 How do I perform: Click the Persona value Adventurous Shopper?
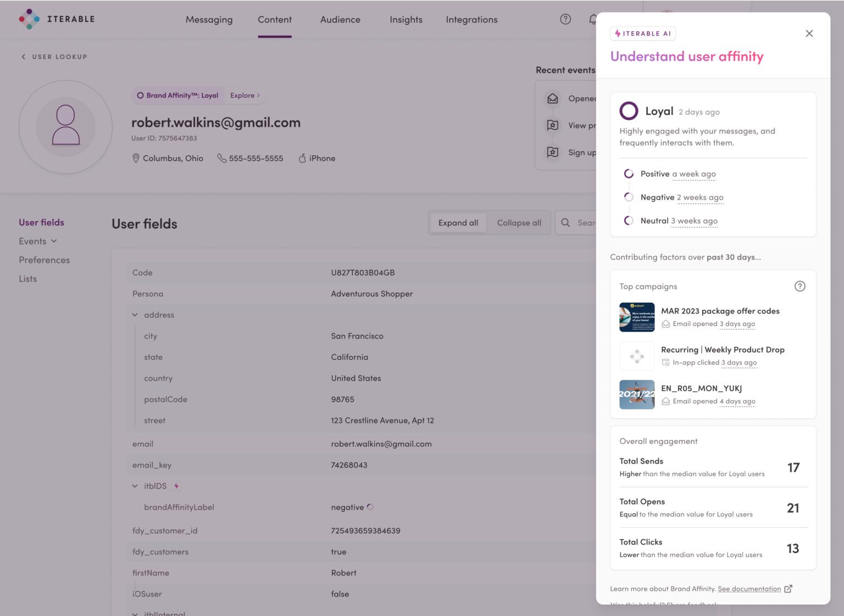click(x=372, y=294)
